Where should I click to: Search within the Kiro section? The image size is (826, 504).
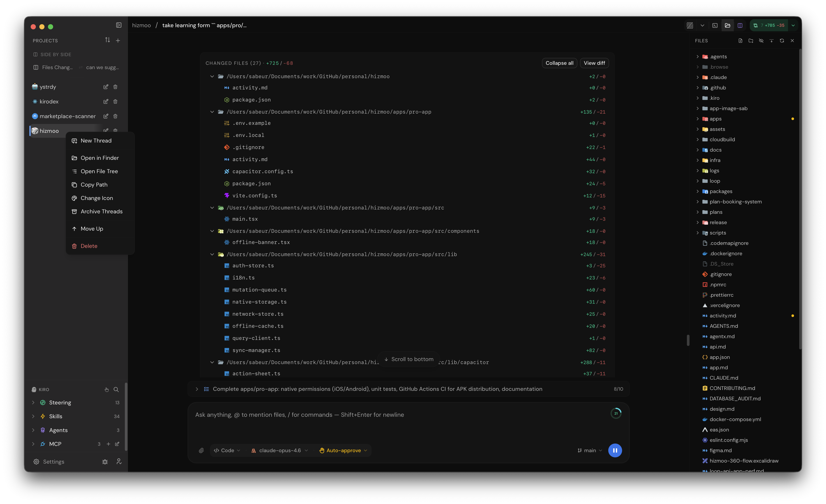(116, 389)
